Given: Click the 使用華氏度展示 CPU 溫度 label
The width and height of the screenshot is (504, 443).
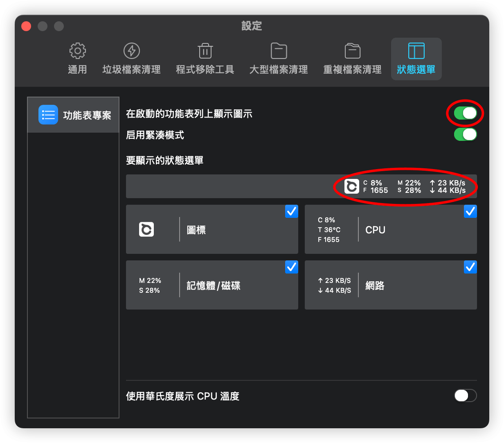Looking at the screenshot, I should tap(182, 396).
